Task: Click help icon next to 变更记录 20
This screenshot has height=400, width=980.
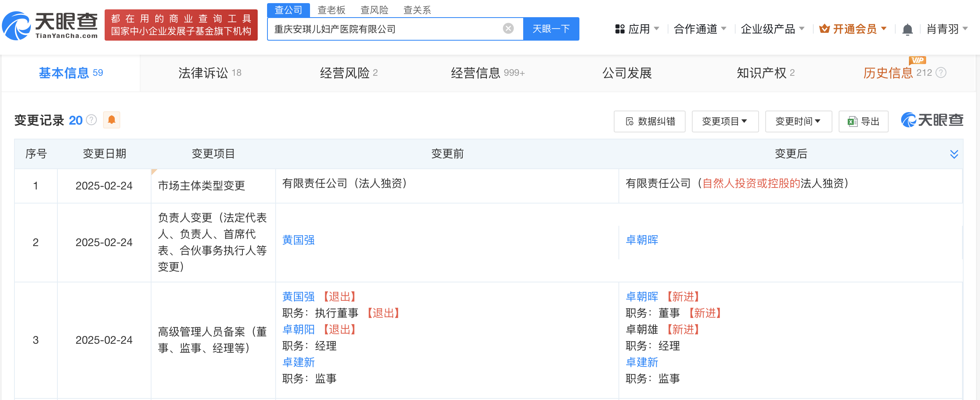Action: [x=91, y=120]
